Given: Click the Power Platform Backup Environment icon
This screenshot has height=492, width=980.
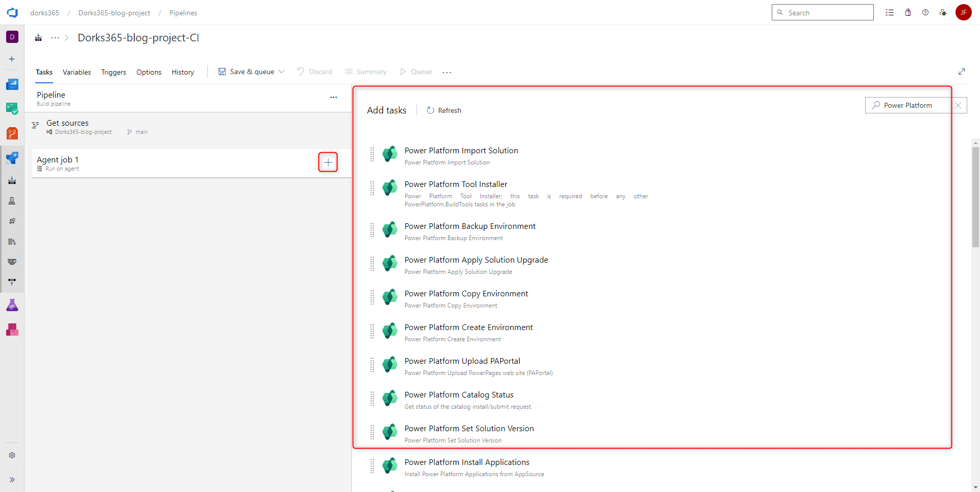Looking at the screenshot, I should click(390, 229).
